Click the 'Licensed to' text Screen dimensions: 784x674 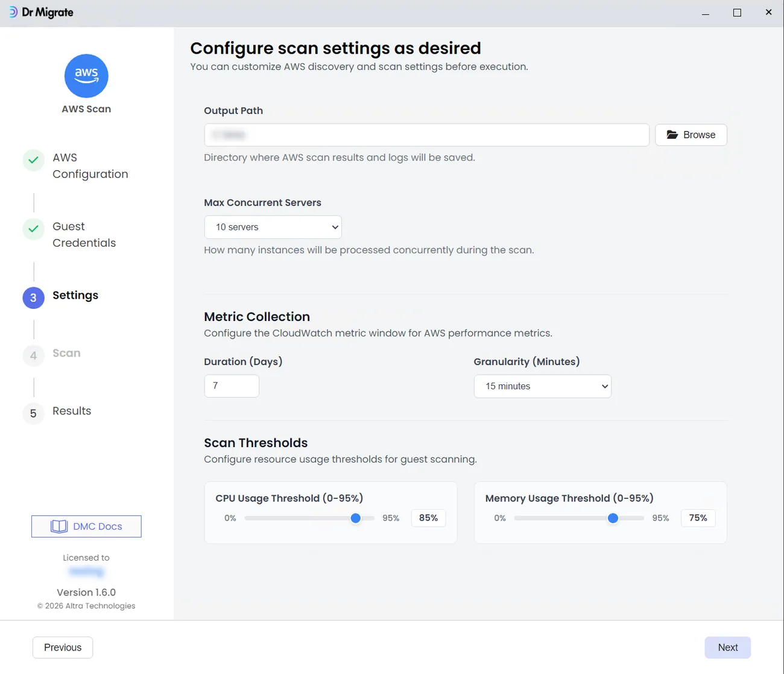tap(86, 558)
